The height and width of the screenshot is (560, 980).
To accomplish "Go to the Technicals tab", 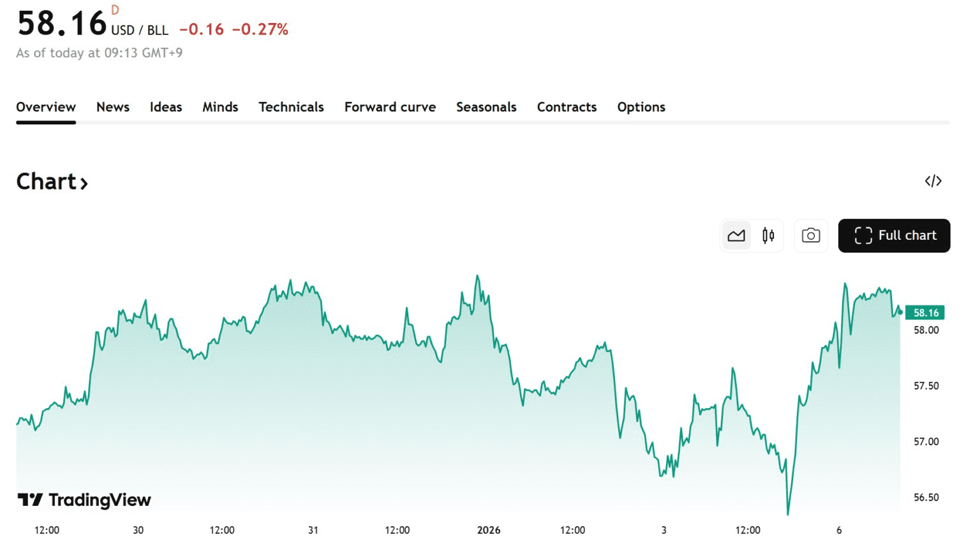I will click(291, 107).
